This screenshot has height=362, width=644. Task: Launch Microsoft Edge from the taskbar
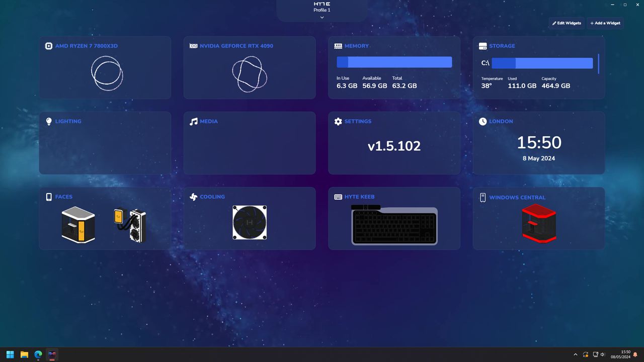coord(38,354)
